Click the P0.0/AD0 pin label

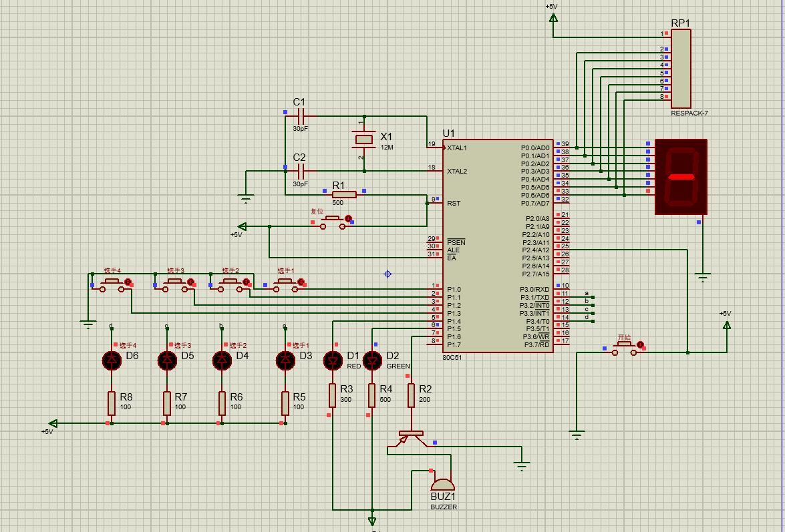click(535, 148)
